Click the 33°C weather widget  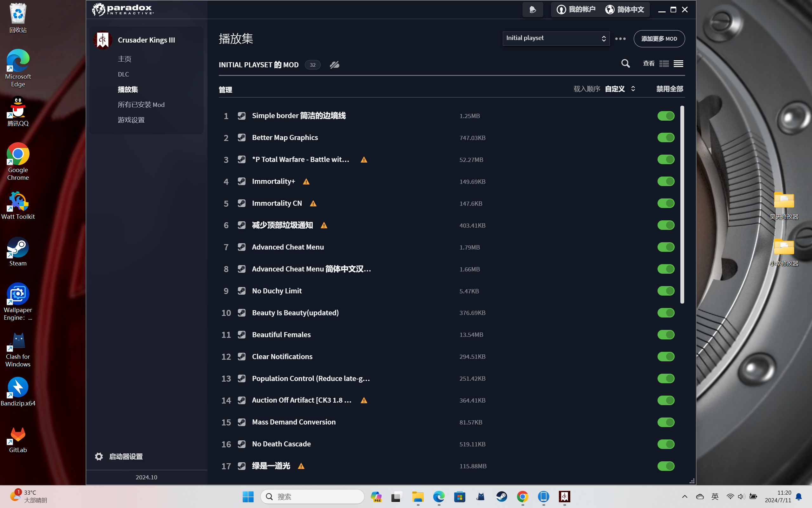tap(29, 496)
